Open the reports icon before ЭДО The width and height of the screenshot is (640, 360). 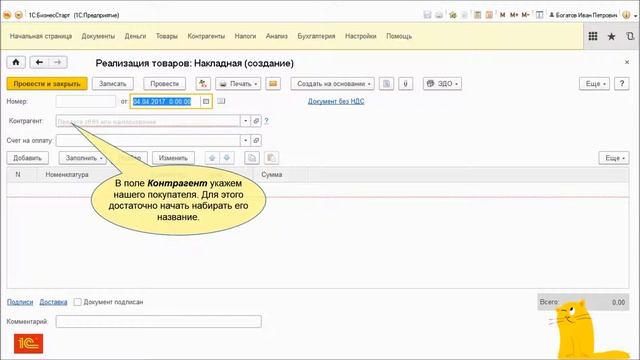(386, 84)
